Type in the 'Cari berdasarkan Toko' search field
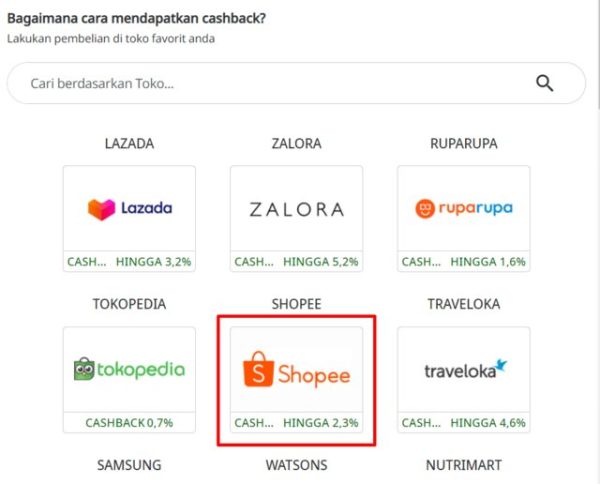This screenshot has height=484, width=600. pos(270,84)
